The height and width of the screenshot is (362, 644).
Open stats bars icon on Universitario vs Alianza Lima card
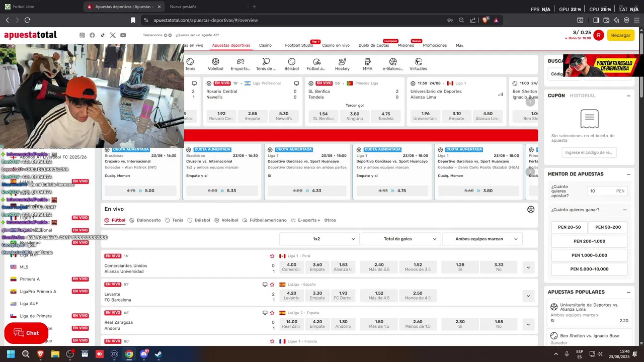pos(500,94)
